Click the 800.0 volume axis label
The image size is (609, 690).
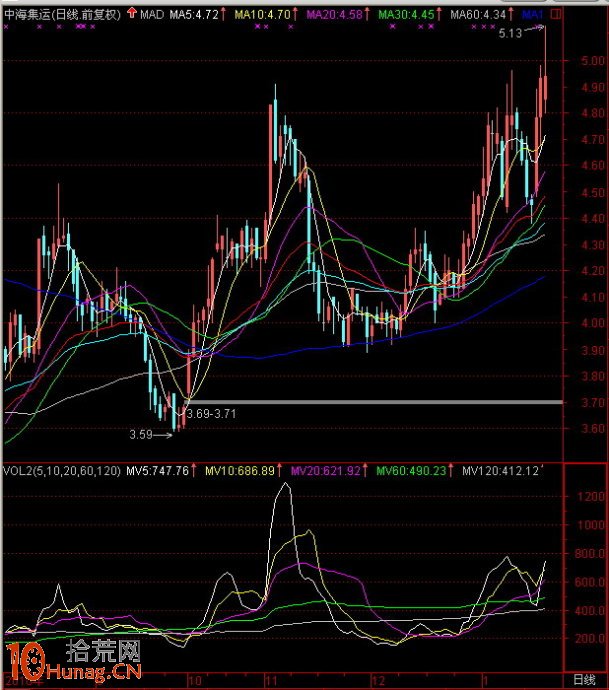590,554
